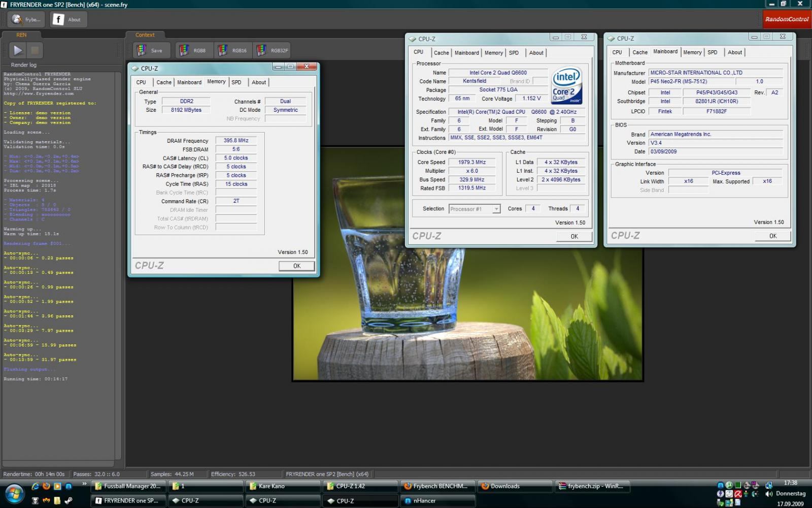Viewport: 812px width, 508px height.
Task: Click the RandomControl logo
Action: [787, 19]
